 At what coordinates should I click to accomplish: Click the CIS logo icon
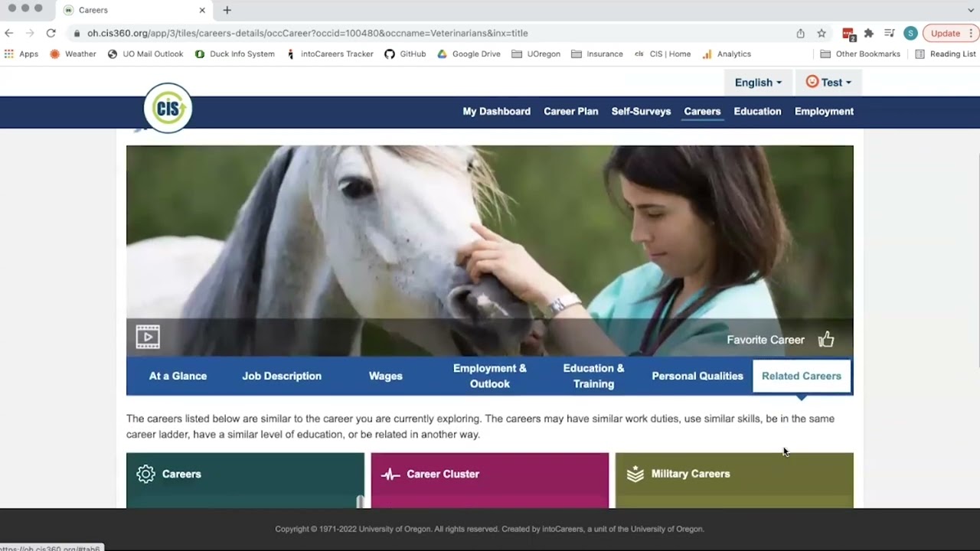click(168, 108)
